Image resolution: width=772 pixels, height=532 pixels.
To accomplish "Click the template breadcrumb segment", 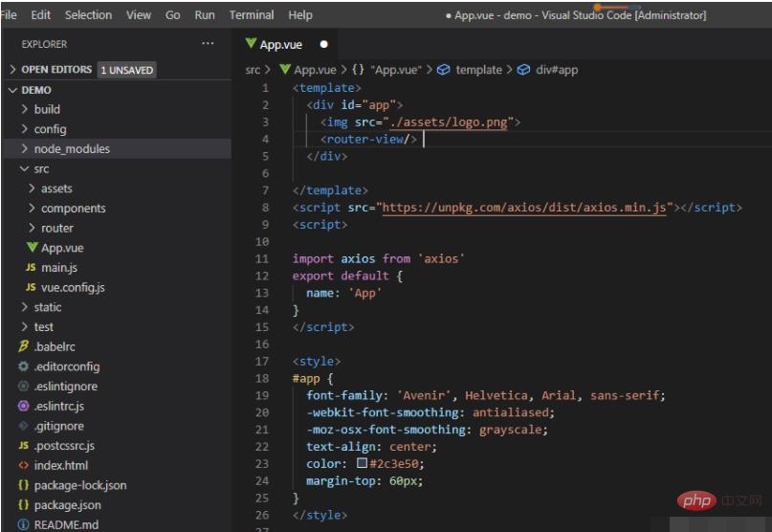I will tap(478, 70).
